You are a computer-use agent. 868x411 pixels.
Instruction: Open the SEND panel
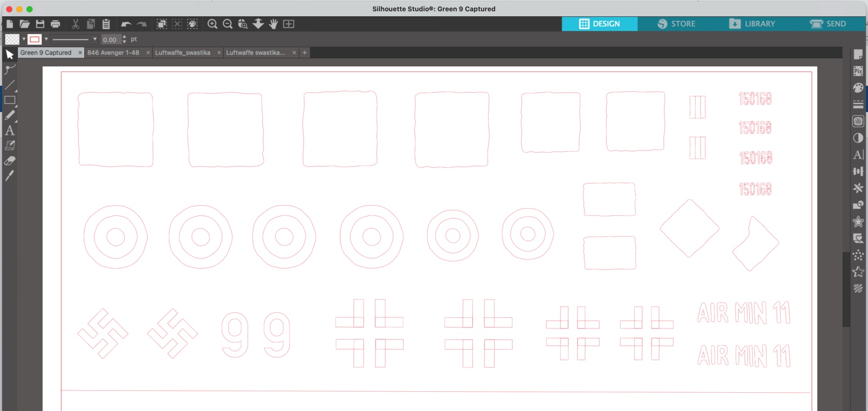tap(828, 24)
